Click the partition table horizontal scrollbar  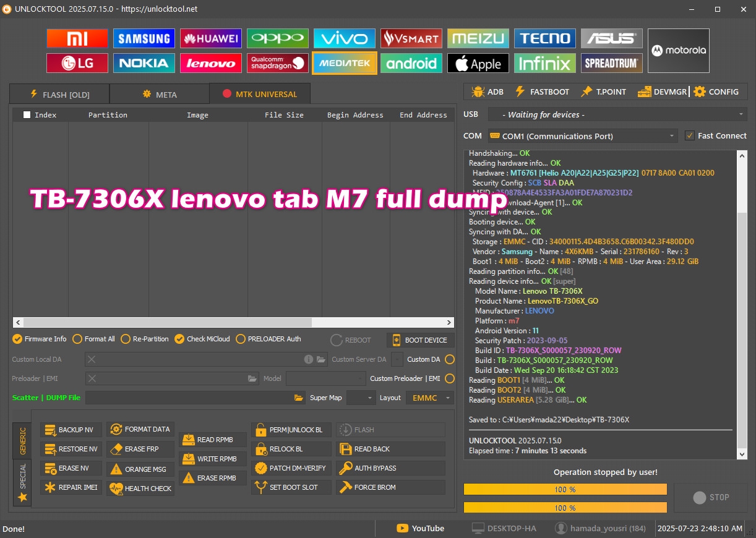coord(167,322)
